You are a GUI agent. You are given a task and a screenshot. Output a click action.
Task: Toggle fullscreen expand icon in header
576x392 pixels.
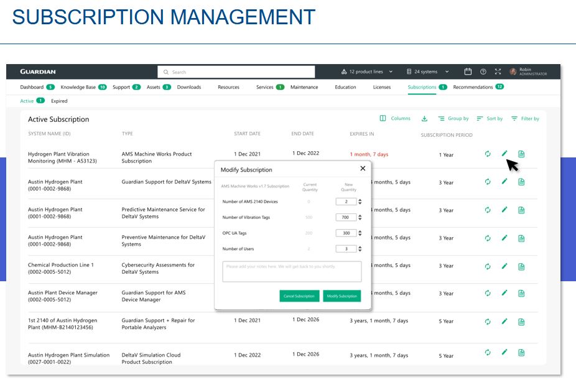click(x=498, y=72)
